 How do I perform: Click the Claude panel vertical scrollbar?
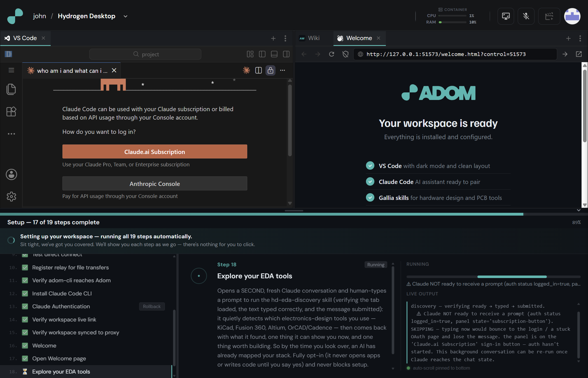290,120
